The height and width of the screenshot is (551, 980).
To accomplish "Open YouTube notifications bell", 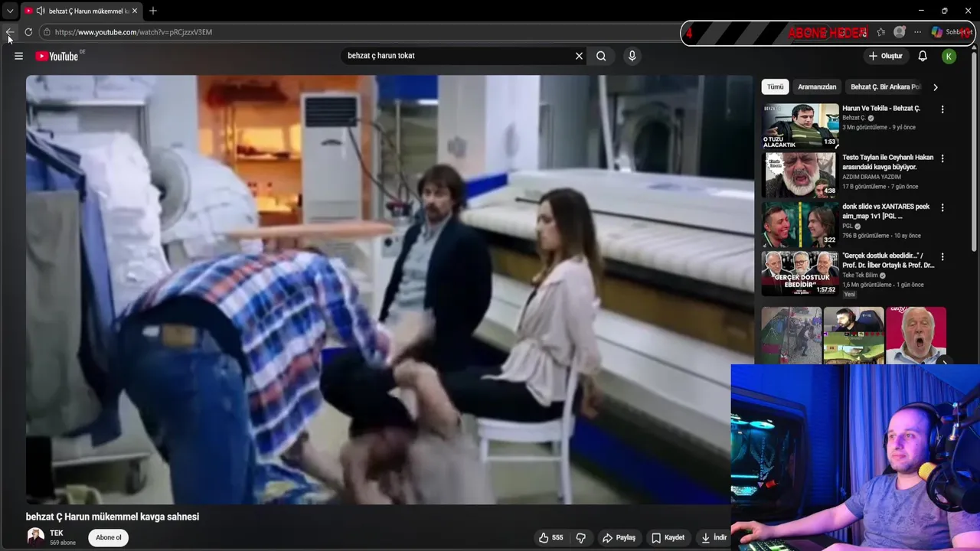I will (x=923, y=56).
